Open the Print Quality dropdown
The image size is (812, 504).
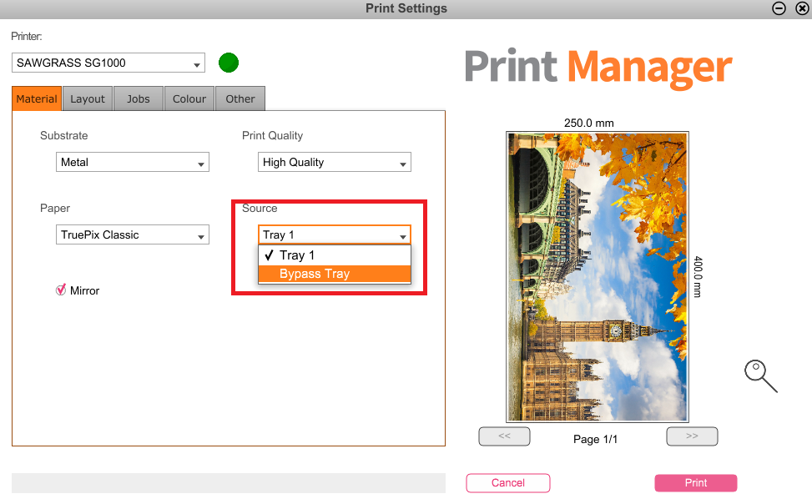334,162
